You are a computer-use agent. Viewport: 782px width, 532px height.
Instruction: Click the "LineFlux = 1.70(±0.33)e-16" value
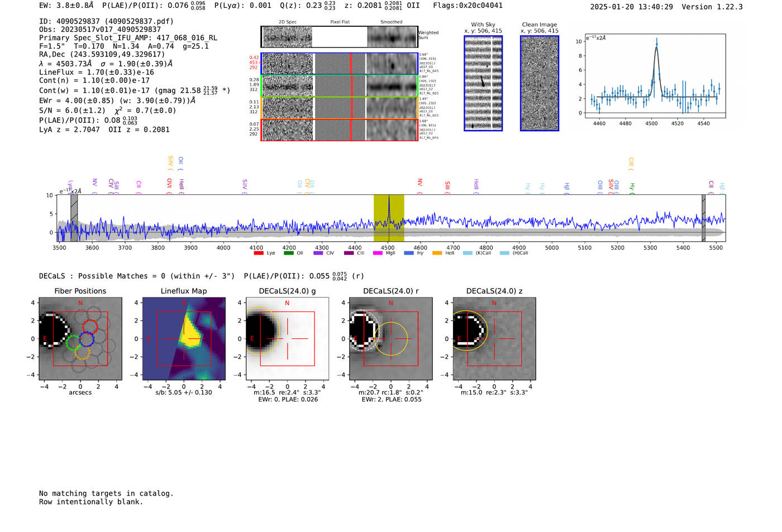[97, 73]
